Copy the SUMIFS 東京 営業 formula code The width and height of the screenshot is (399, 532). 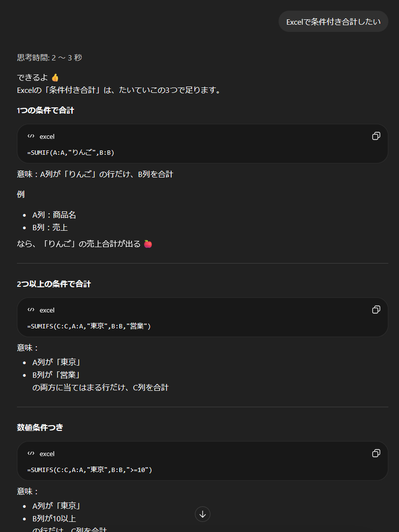click(376, 310)
